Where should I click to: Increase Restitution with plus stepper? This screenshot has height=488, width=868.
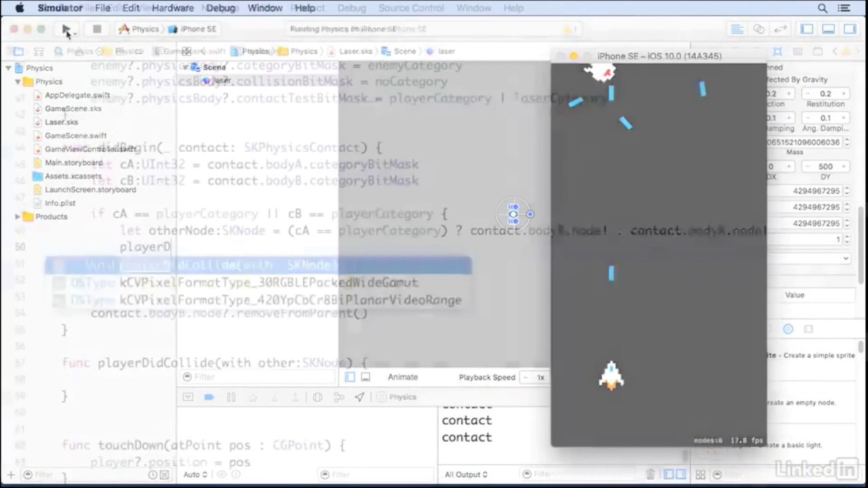click(844, 94)
